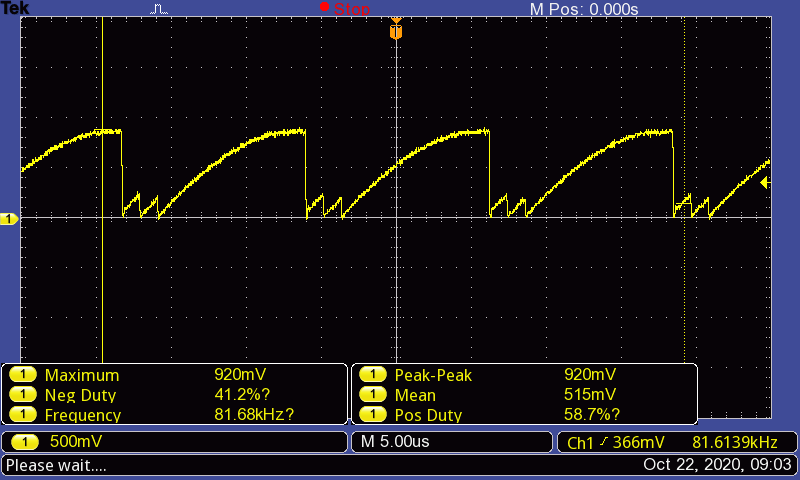This screenshot has width=800, height=480.
Task: Click the 81.6139kHz trigger frequency readout
Action: (x=735, y=442)
